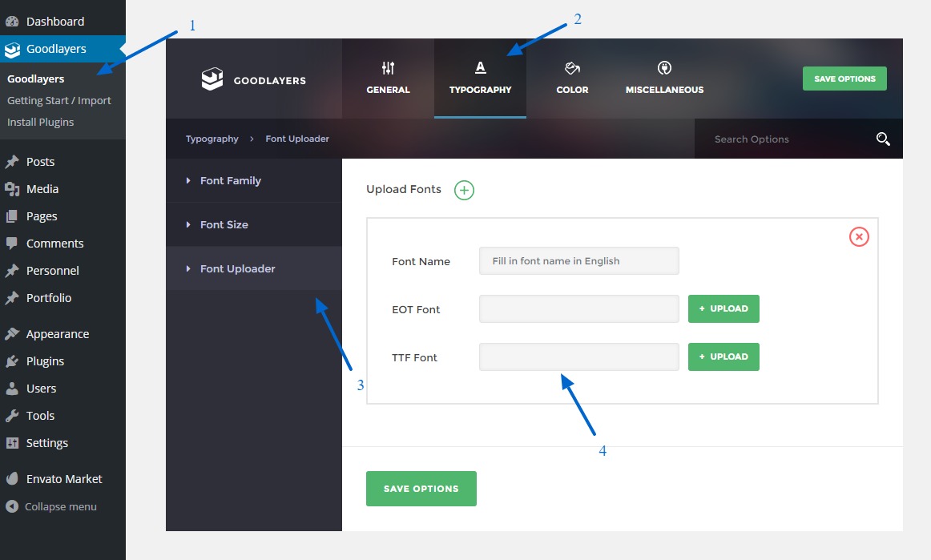
Task: Click the bottom Save Options button
Action: (x=421, y=489)
